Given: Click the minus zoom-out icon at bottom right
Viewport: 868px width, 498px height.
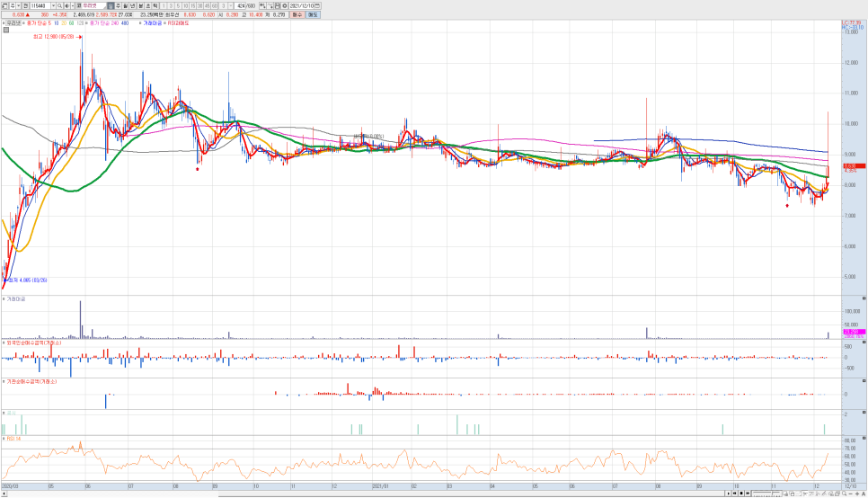Looking at the screenshot, I should [851, 493].
